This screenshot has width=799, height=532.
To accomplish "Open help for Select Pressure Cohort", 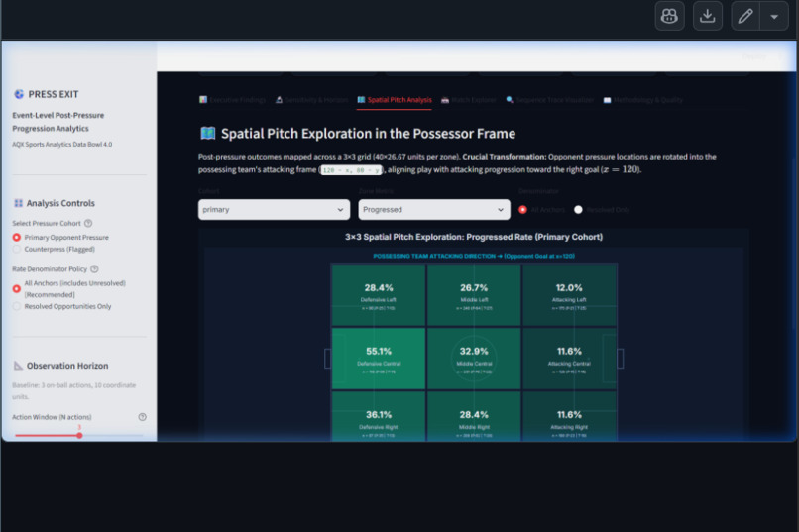I will [x=88, y=223].
